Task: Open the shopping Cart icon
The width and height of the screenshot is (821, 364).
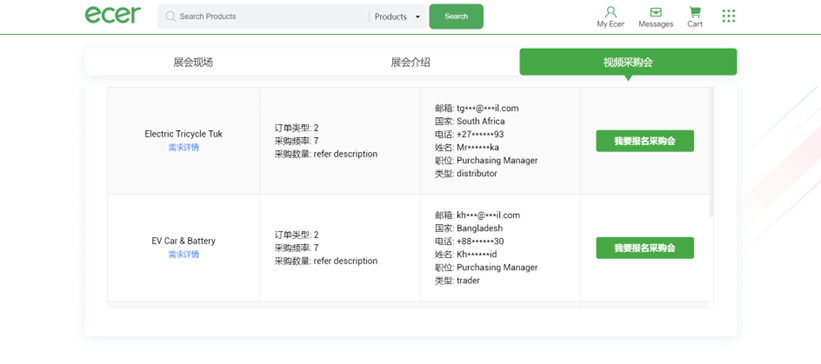Action: 695,12
